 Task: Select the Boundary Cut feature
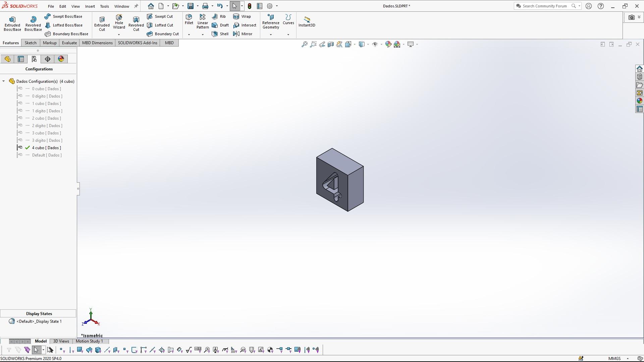click(x=163, y=34)
